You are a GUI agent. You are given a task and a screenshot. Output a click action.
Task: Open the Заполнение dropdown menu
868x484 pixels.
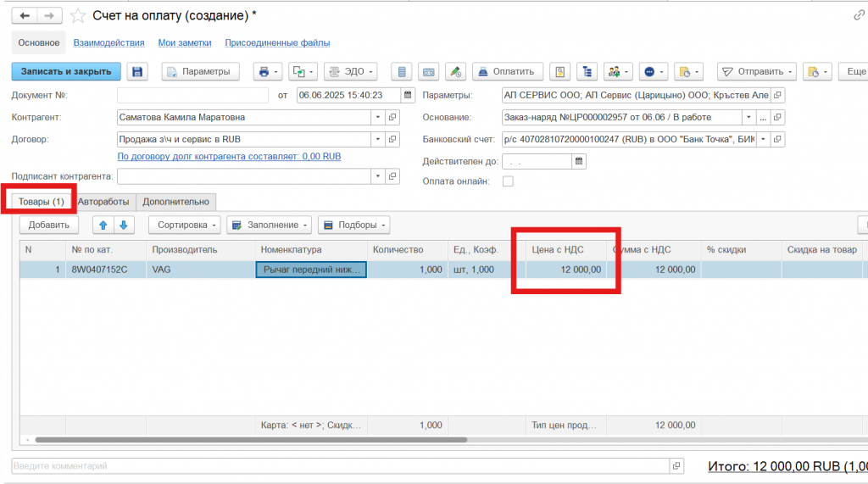pyautogui.click(x=270, y=225)
